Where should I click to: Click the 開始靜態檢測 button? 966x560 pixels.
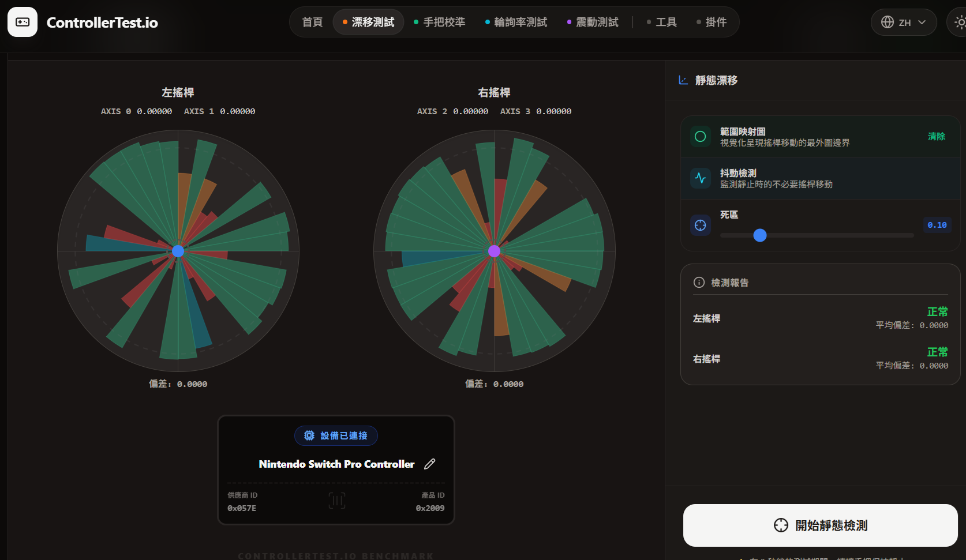click(820, 525)
